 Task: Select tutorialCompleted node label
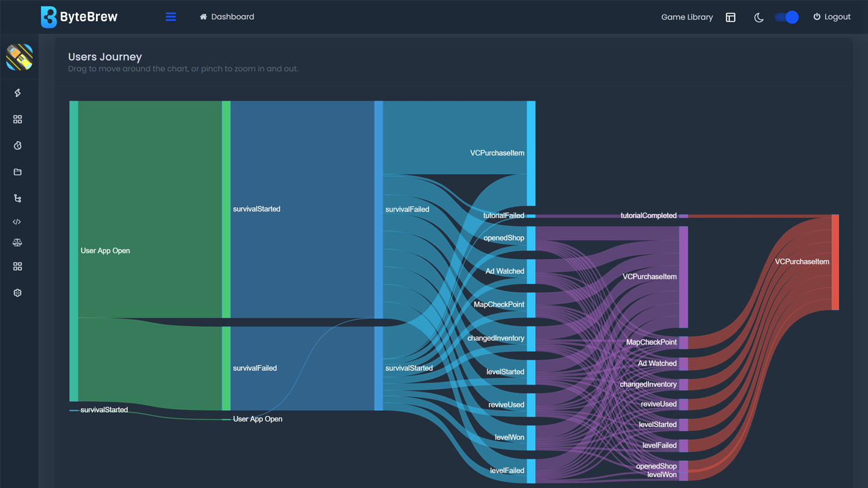[x=649, y=216]
